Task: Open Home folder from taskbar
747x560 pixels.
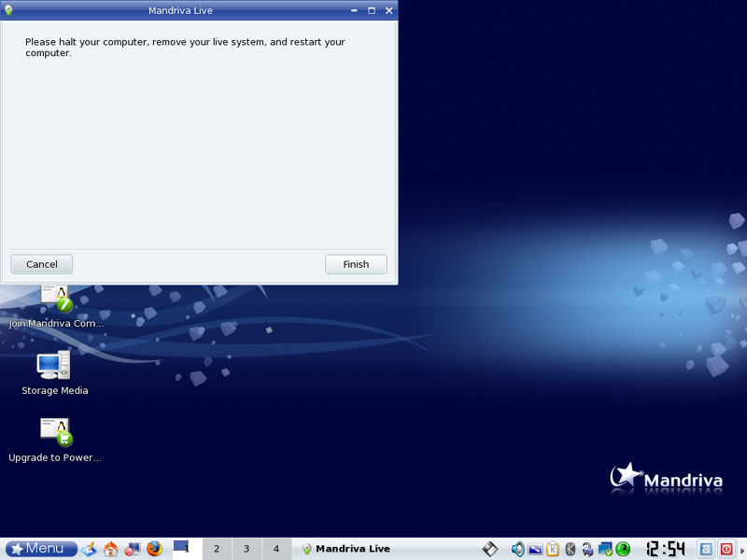Action: point(111,549)
